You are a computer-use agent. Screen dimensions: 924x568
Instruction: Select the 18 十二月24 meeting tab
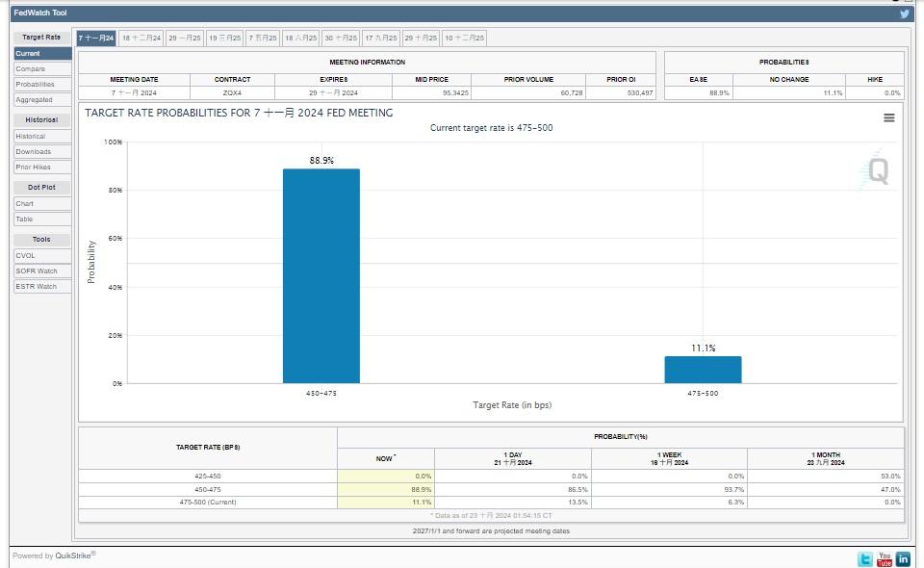[141, 38]
